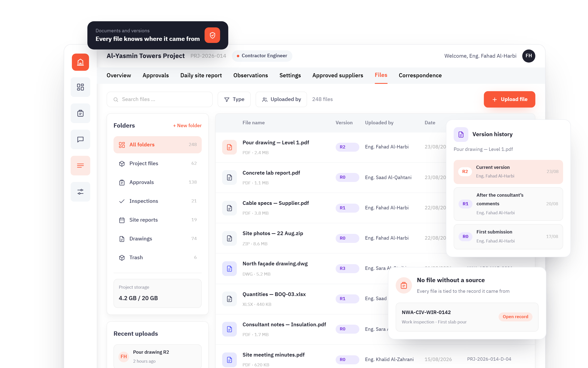Switch to the Overview tab
The width and height of the screenshot is (588, 368).
pyautogui.click(x=119, y=75)
